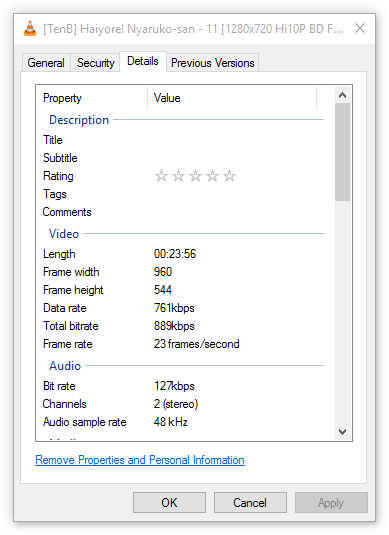Select the Bit rate value 127kbps

tap(174, 386)
